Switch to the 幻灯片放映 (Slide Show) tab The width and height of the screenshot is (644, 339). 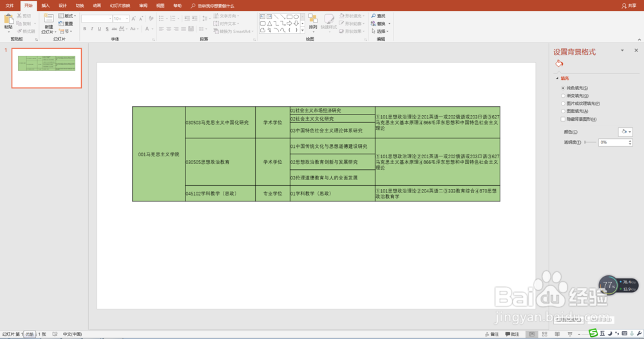click(120, 6)
